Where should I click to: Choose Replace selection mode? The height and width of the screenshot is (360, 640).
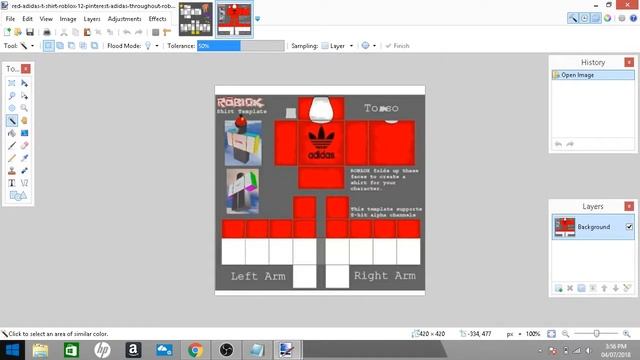pyautogui.click(x=49, y=46)
